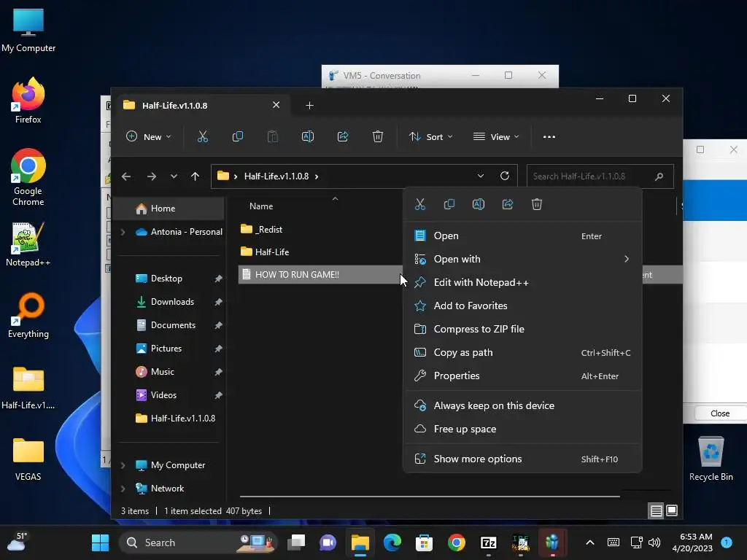Open the _Redist folder
Screen dimensions: 747x560
(x=269, y=230)
